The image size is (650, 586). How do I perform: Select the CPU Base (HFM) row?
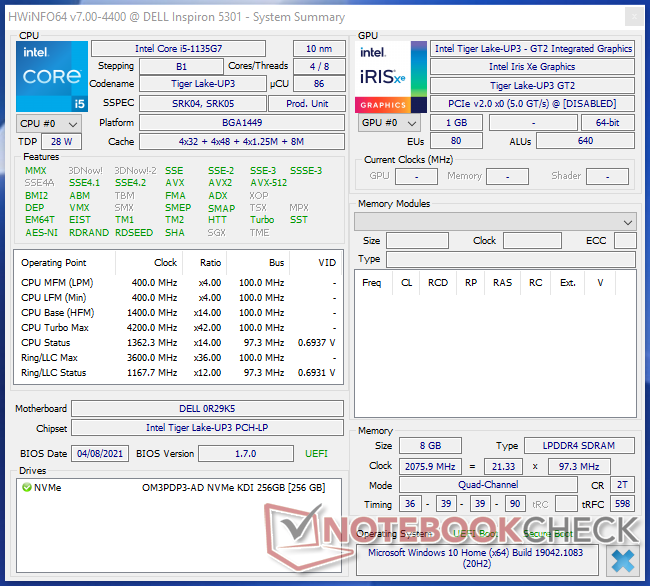pos(178,312)
